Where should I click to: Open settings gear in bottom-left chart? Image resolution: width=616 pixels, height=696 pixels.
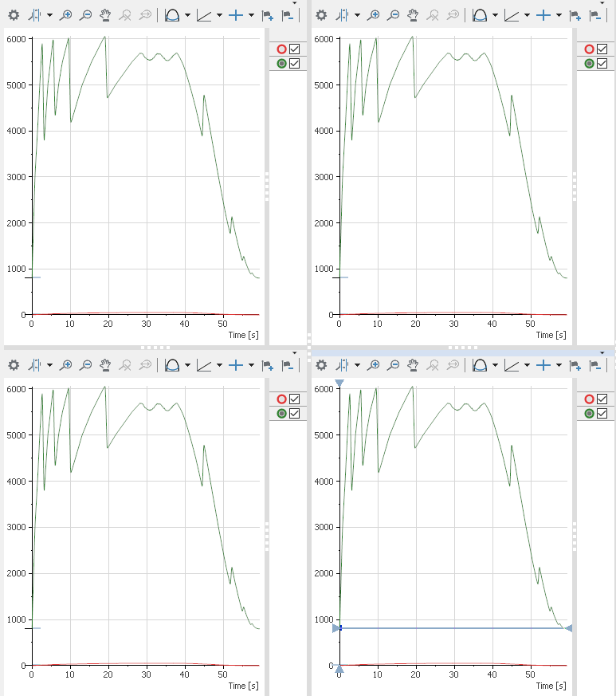coord(14,365)
